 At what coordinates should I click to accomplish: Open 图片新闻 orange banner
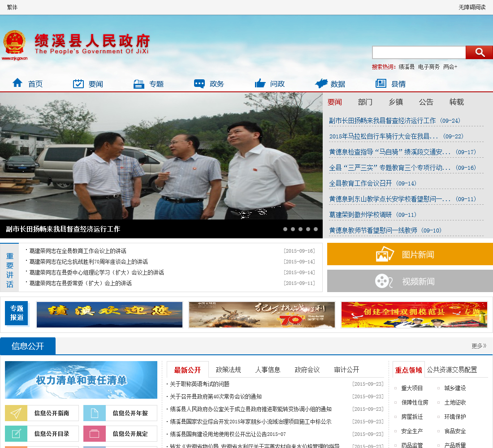410,254
